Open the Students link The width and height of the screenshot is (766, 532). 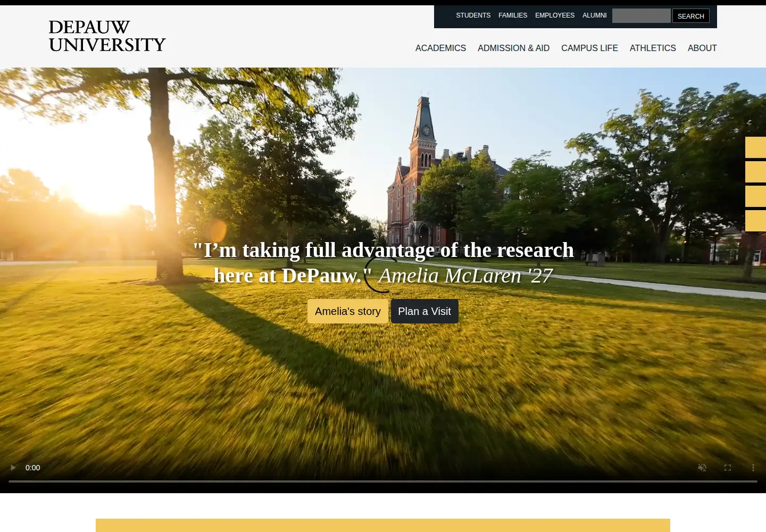[473, 15]
